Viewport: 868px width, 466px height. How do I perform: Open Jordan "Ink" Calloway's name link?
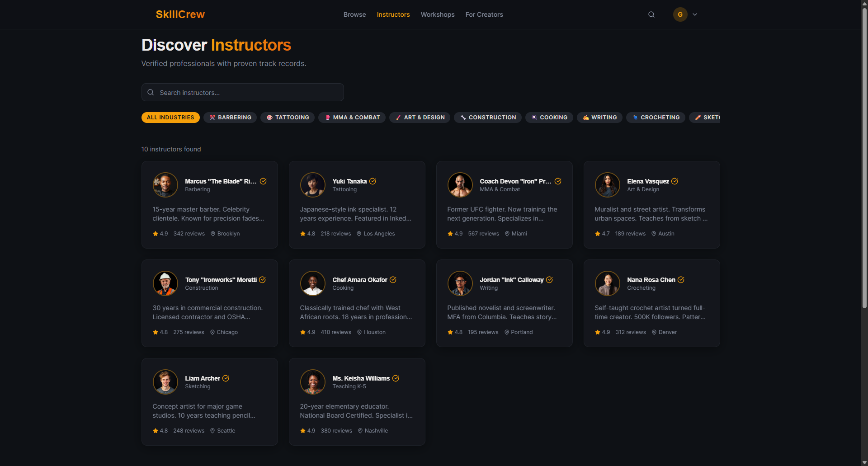pos(512,280)
